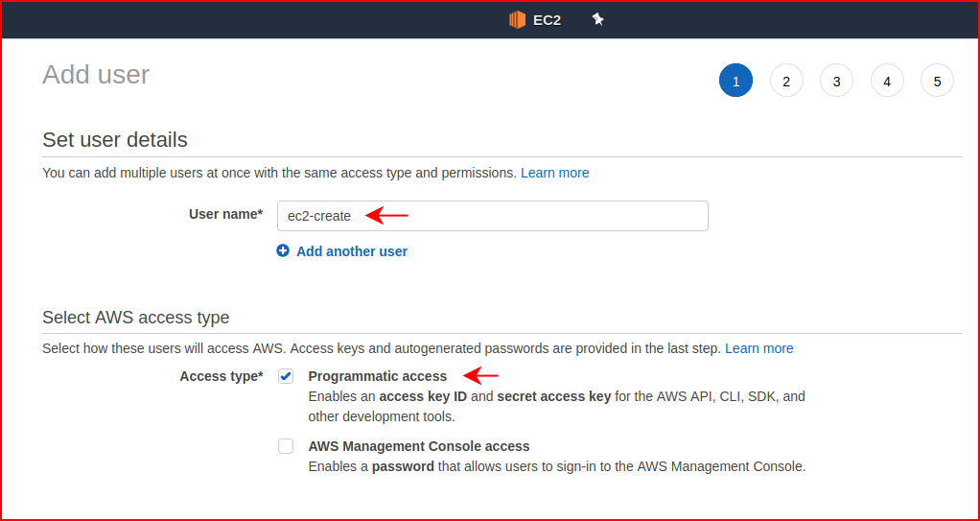Viewport: 980px width, 521px height.
Task: Click the Select AWS access type heading
Action: 135,318
